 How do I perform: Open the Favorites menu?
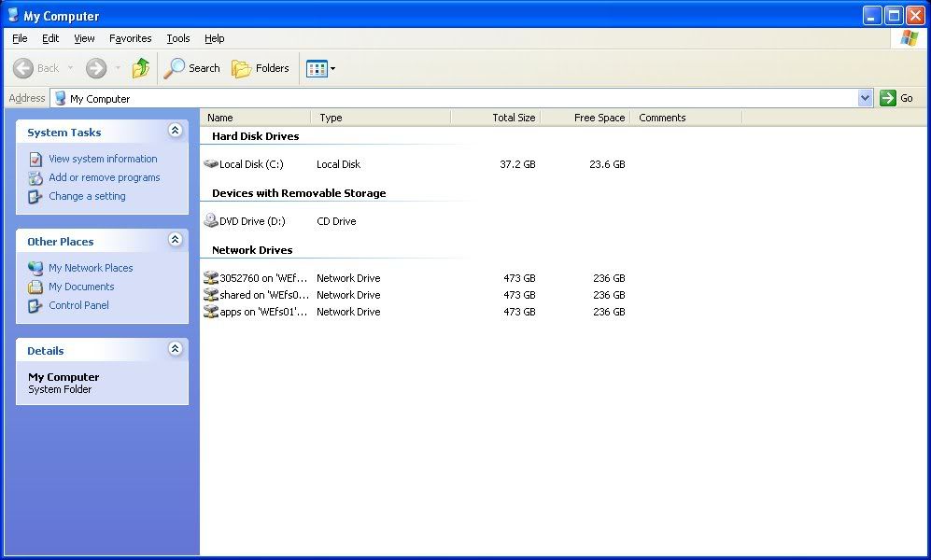pos(130,38)
